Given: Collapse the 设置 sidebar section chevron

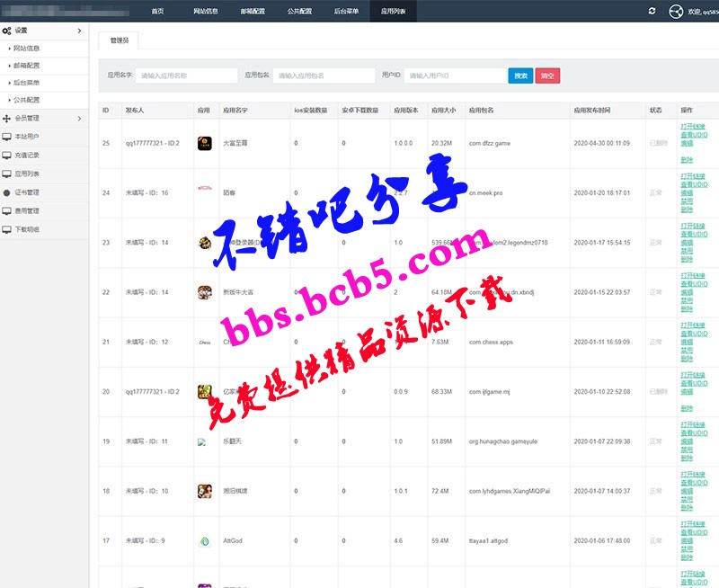Looking at the screenshot, I should (x=79, y=31).
